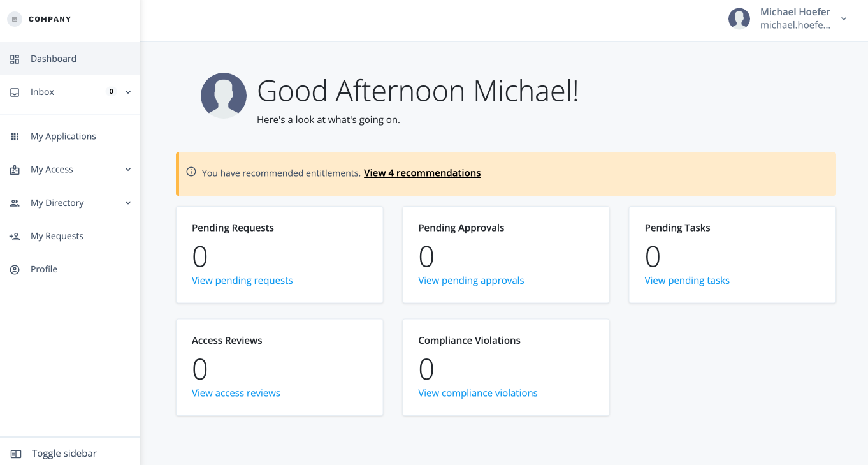868x465 pixels.
Task: Click the info icon in the recommendations banner
Action: tap(191, 172)
